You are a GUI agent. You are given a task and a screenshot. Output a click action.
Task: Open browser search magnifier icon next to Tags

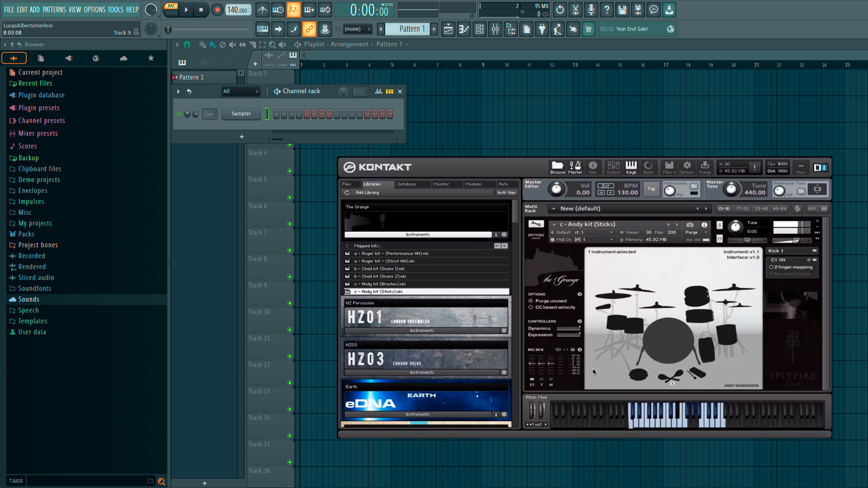click(161, 481)
